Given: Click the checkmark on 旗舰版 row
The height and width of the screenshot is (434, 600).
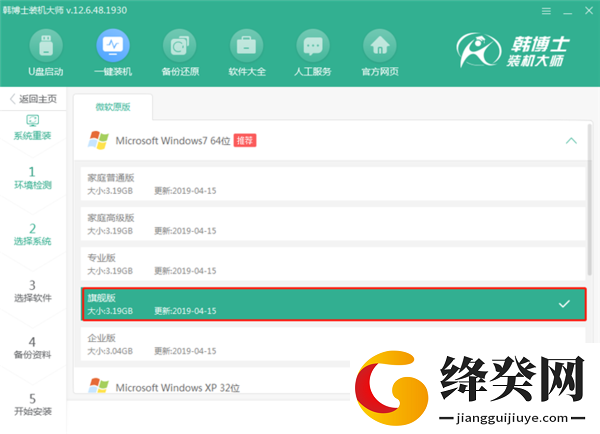Looking at the screenshot, I should point(564,304).
